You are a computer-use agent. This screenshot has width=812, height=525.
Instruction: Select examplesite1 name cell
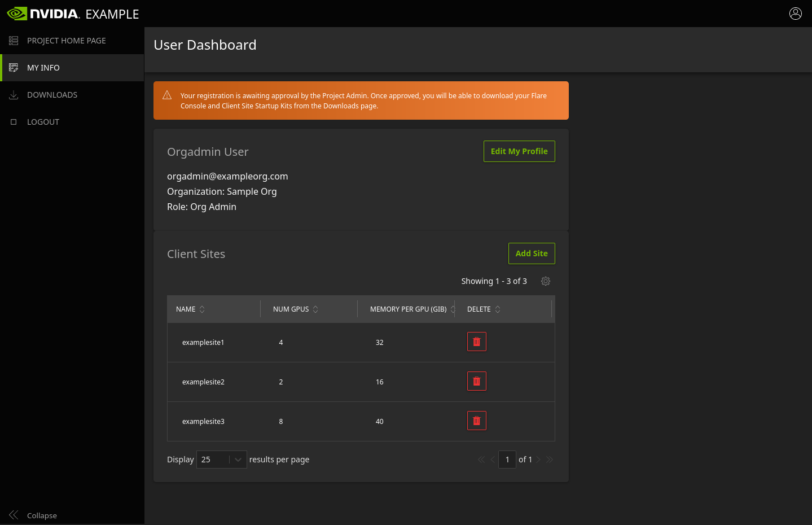(203, 343)
